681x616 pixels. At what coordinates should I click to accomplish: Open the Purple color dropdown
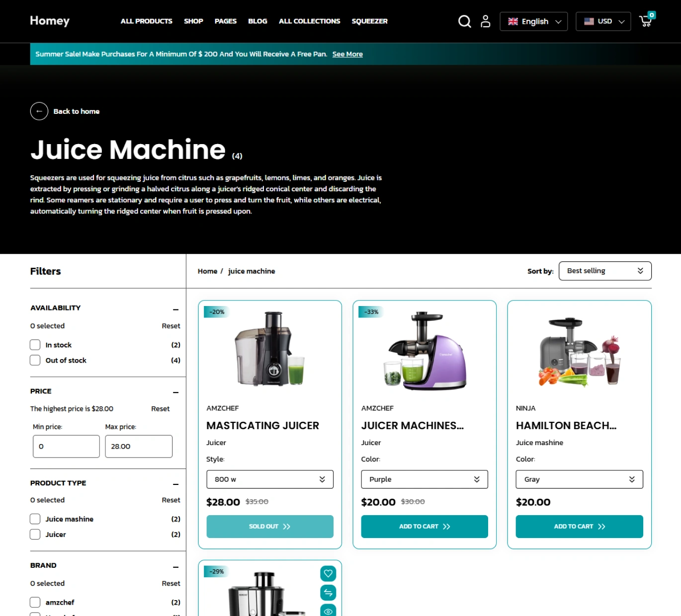click(424, 479)
